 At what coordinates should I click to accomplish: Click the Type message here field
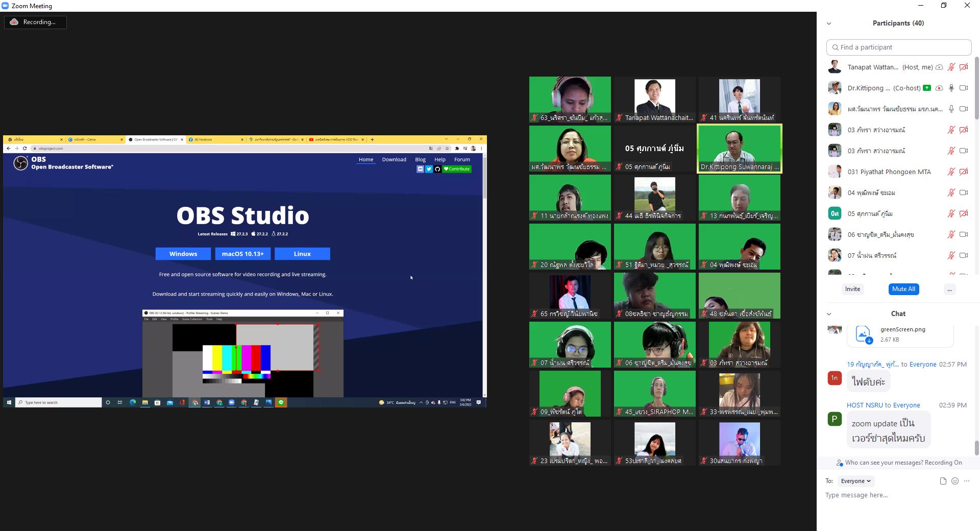point(898,495)
